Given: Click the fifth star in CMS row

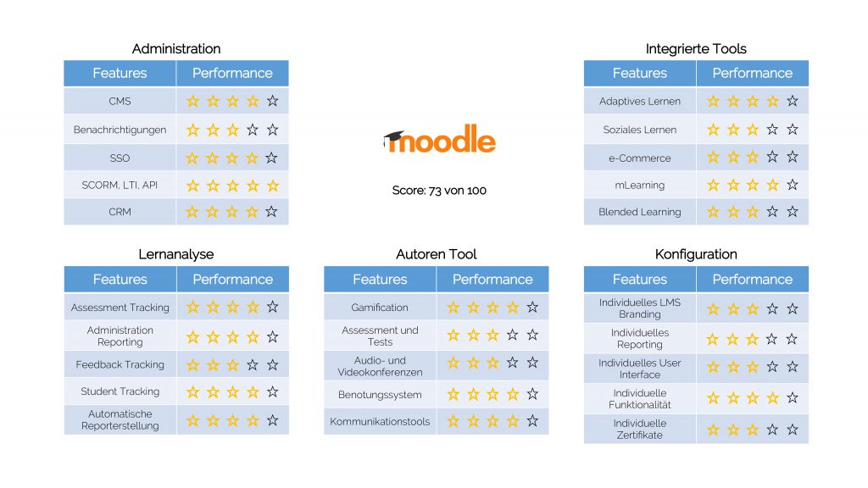Looking at the screenshot, I should pyautogui.click(x=272, y=101).
